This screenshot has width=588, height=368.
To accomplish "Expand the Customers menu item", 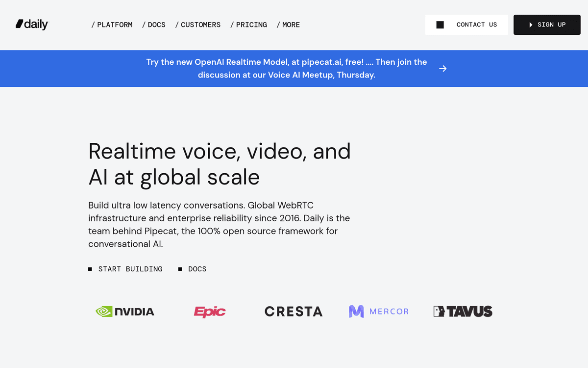I will coord(198,25).
